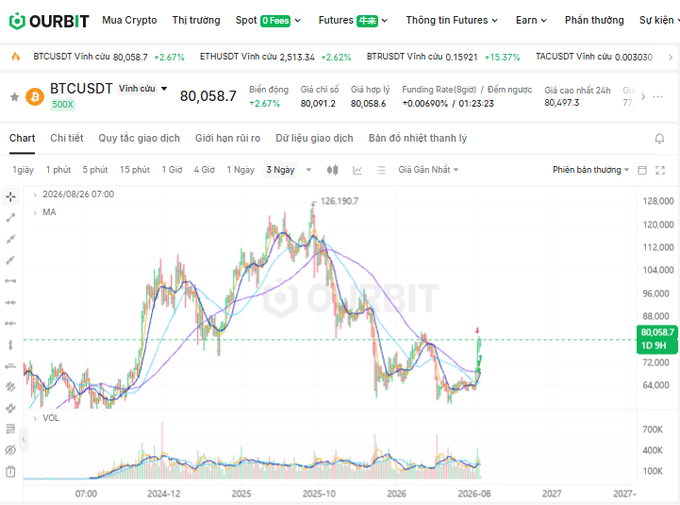Open more timeframes dropdown arrow
The width and height of the screenshot is (680, 505).
309,170
